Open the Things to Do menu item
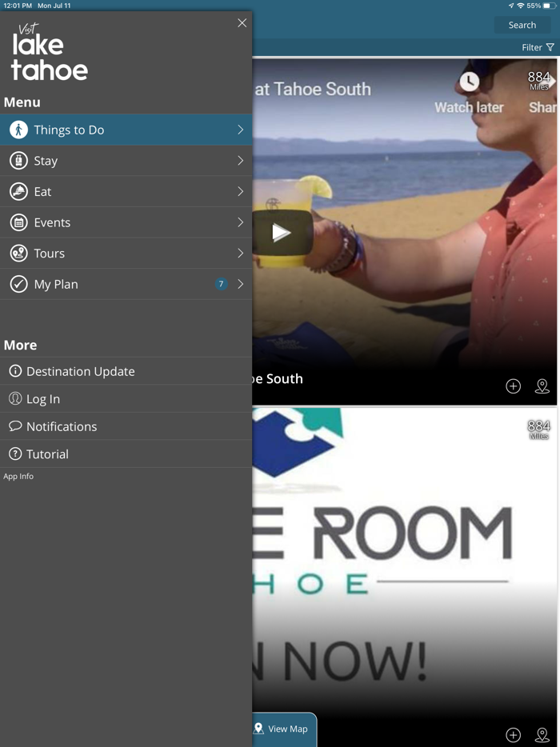This screenshot has height=747, width=560. [126, 130]
